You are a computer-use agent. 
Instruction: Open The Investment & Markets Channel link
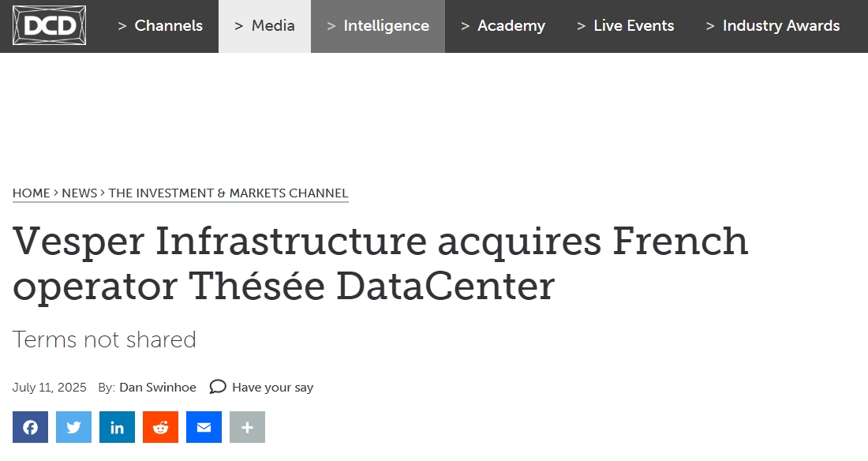tap(228, 193)
